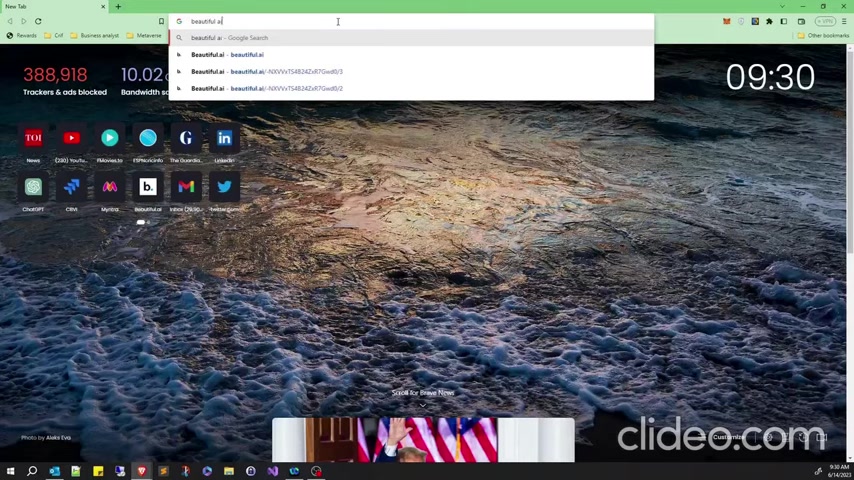Open the photo credit Aleks Eva link

click(x=58, y=438)
